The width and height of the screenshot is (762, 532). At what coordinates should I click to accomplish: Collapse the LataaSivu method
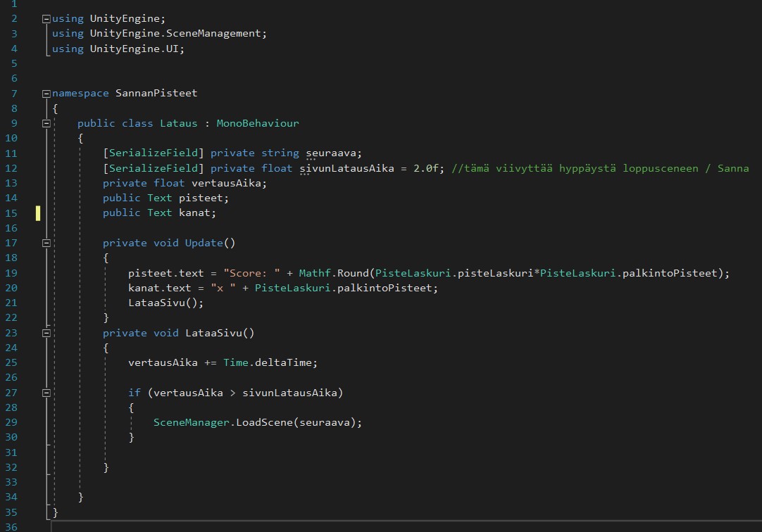coord(46,333)
